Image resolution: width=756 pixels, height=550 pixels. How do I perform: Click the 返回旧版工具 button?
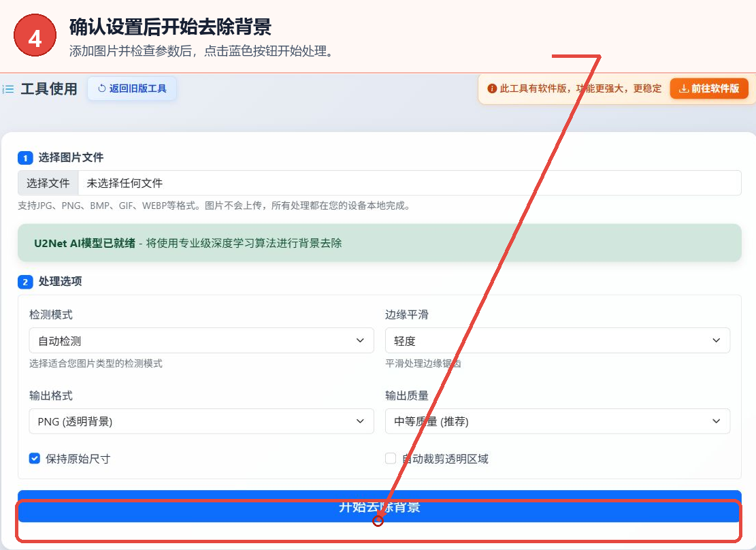tap(132, 88)
